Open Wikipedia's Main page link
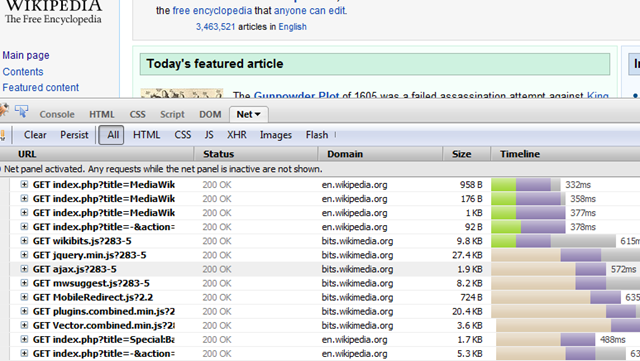 coord(26,55)
